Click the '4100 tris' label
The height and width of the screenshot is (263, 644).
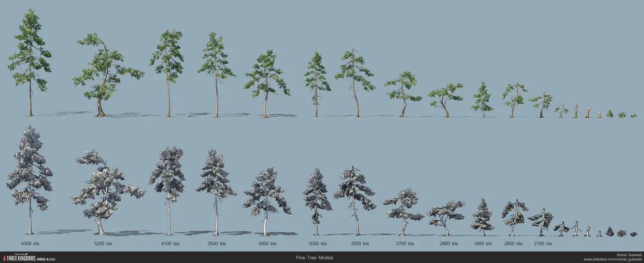click(169, 243)
